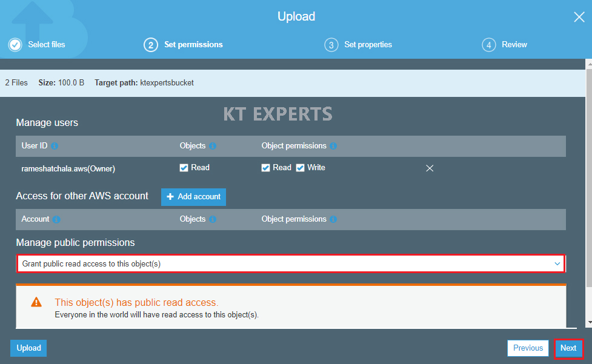Toggle the Object permissions Write checkbox
The height and width of the screenshot is (364, 592).
tap(301, 168)
